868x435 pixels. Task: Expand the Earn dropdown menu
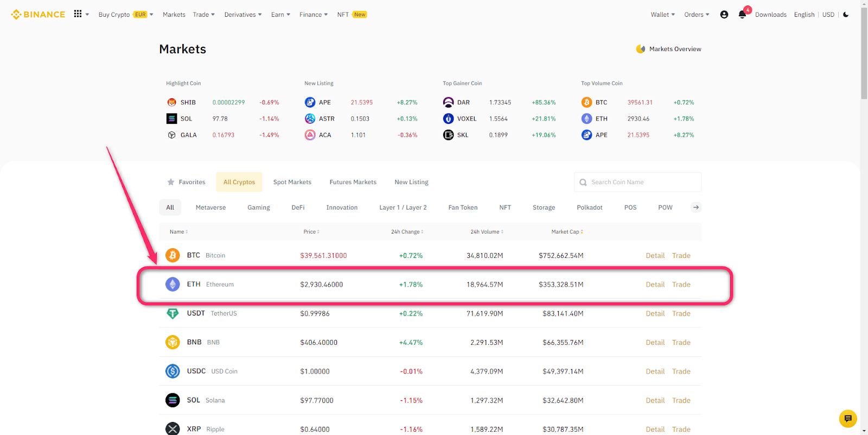click(281, 15)
